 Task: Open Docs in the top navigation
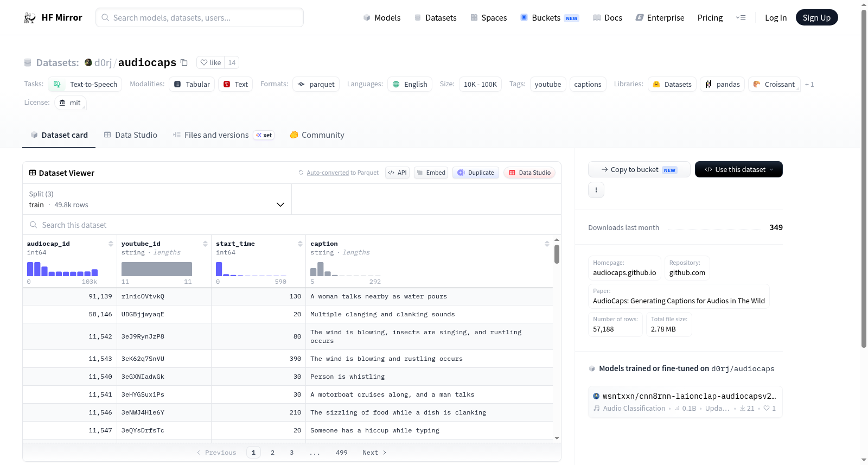[x=608, y=17]
